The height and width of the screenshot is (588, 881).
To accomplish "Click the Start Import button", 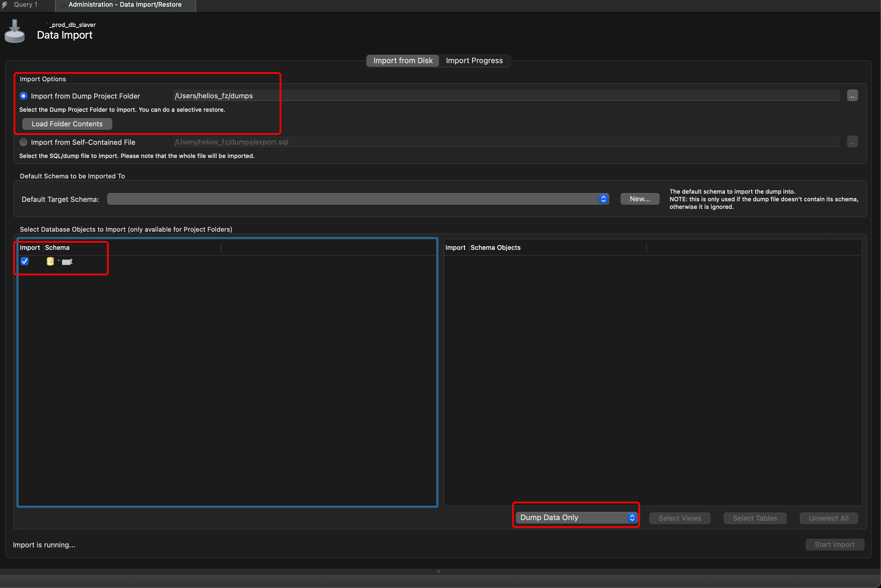I will tap(834, 544).
